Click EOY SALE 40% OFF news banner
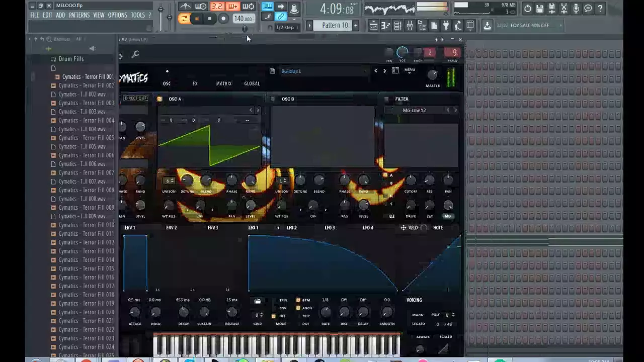Screen dimensions: 644x362 [x=529, y=26]
